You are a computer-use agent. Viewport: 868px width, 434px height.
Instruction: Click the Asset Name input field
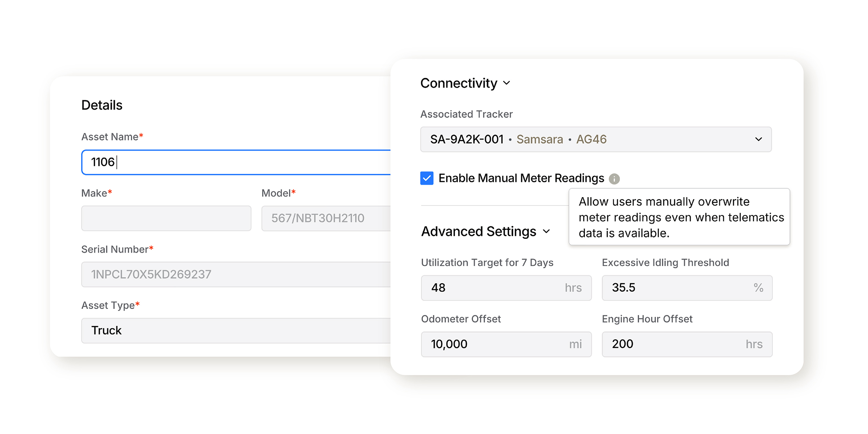[x=235, y=162]
